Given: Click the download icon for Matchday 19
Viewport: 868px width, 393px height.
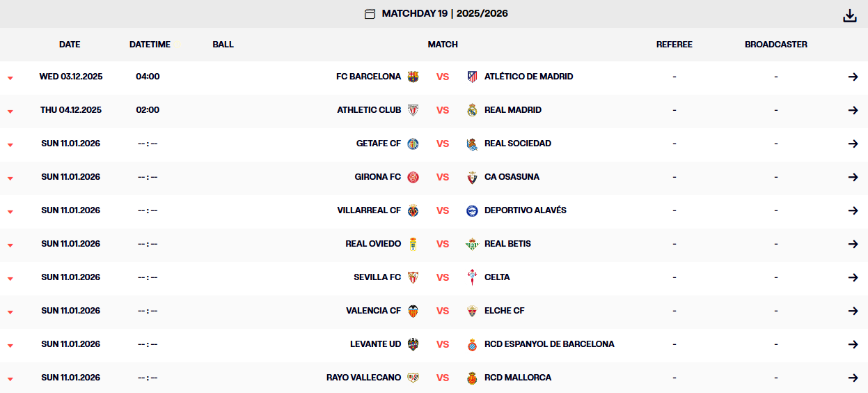Looking at the screenshot, I should [849, 15].
